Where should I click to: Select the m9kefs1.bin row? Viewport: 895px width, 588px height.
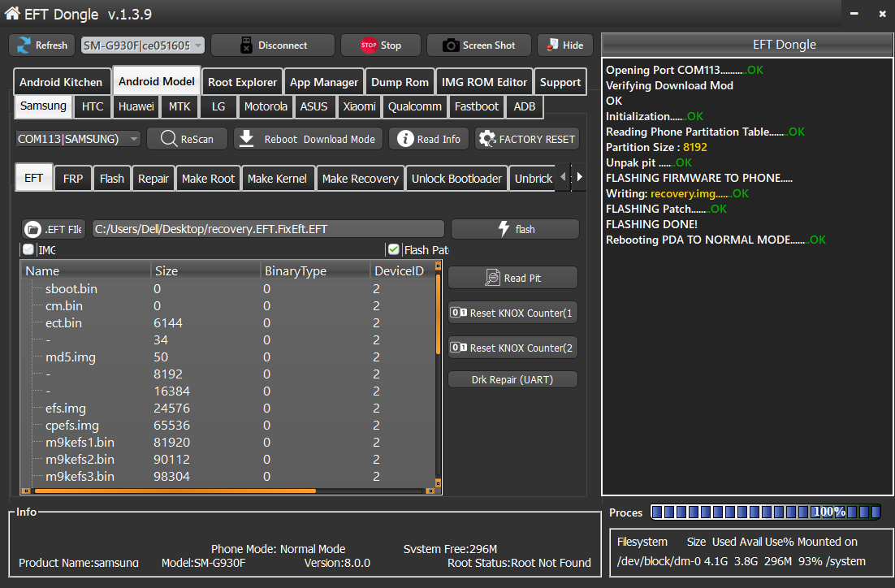pyautogui.click(x=228, y=443)
